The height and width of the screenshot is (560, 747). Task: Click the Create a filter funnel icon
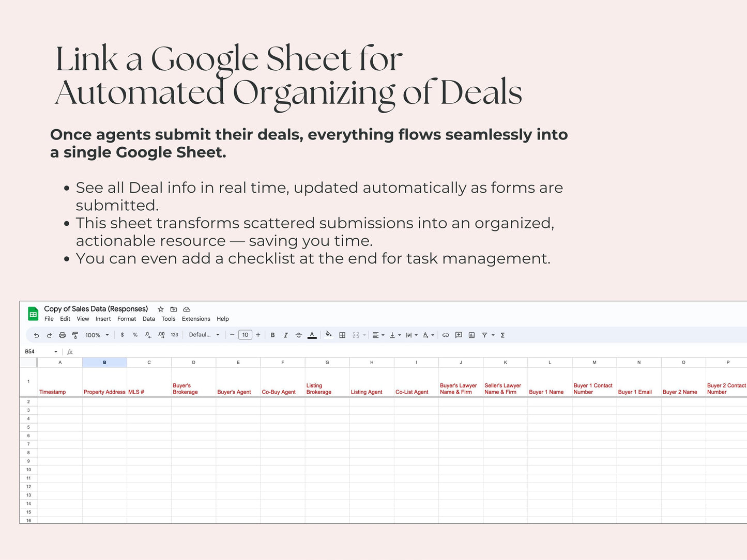[484, 335]
